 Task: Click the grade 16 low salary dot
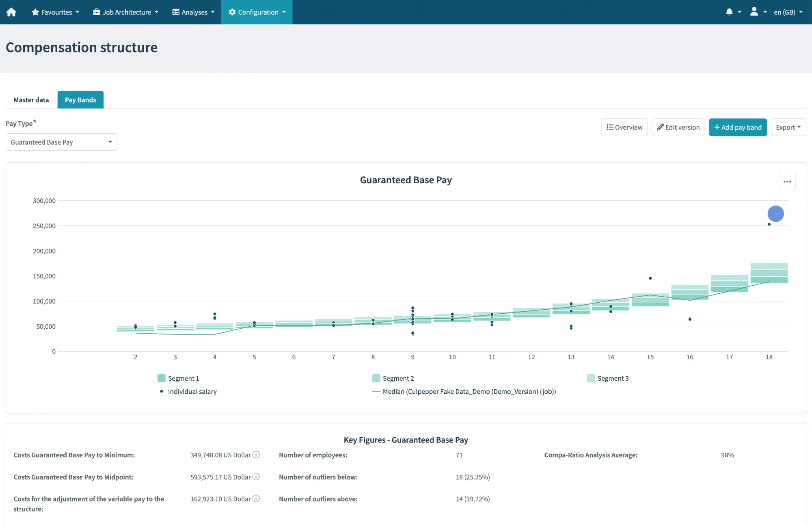(690, 319)
